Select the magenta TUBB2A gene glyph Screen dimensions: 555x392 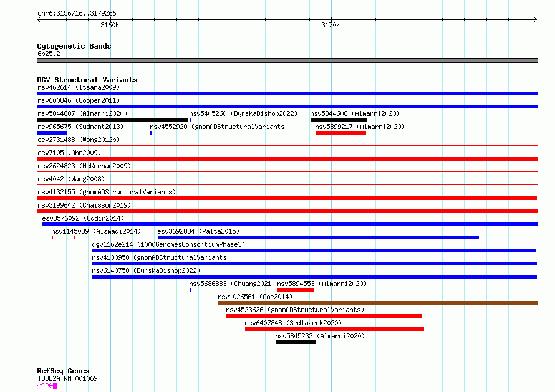coord(47,385)
